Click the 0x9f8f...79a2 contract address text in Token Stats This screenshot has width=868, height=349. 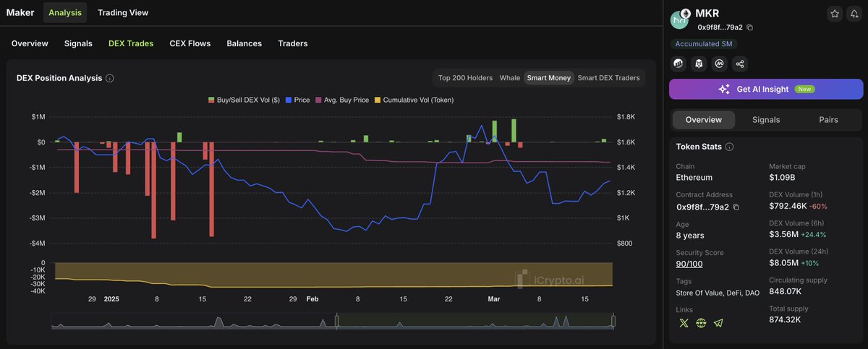pos(703,207)
